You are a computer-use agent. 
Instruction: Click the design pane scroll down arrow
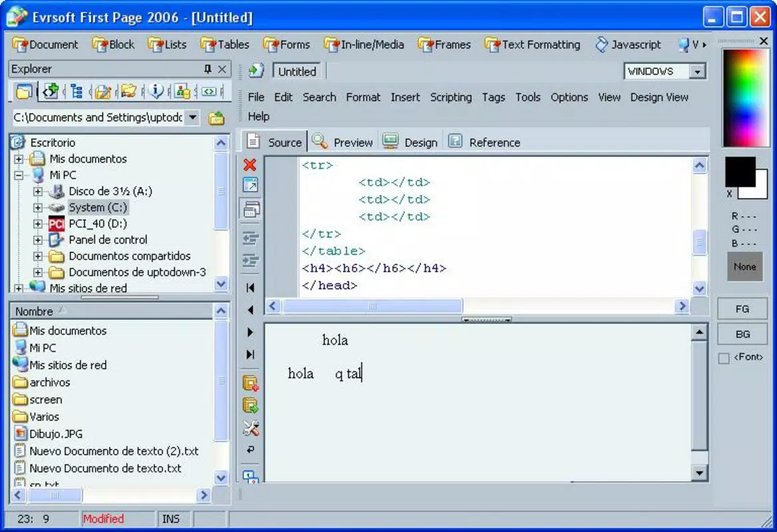pyautogui.click(x=699, y=473)
